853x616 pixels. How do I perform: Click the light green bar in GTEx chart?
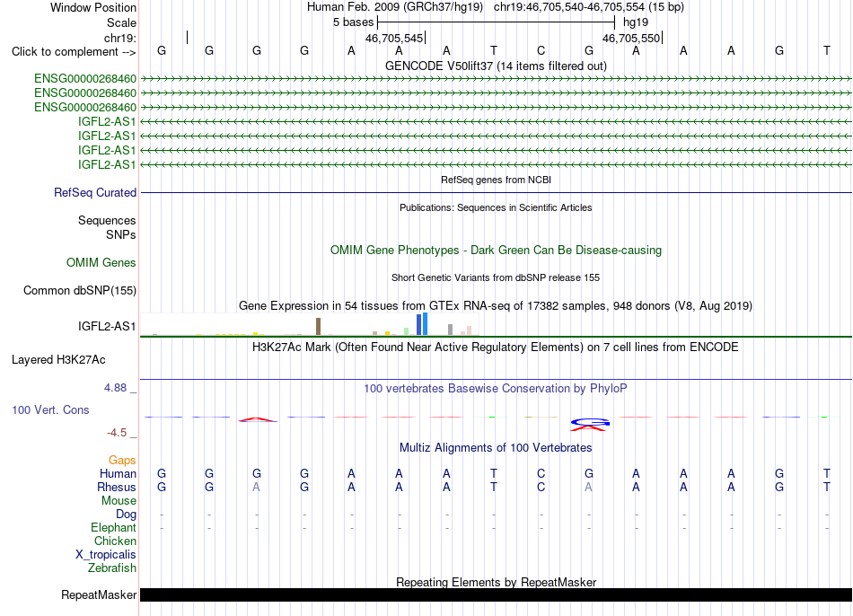(407, 330)
